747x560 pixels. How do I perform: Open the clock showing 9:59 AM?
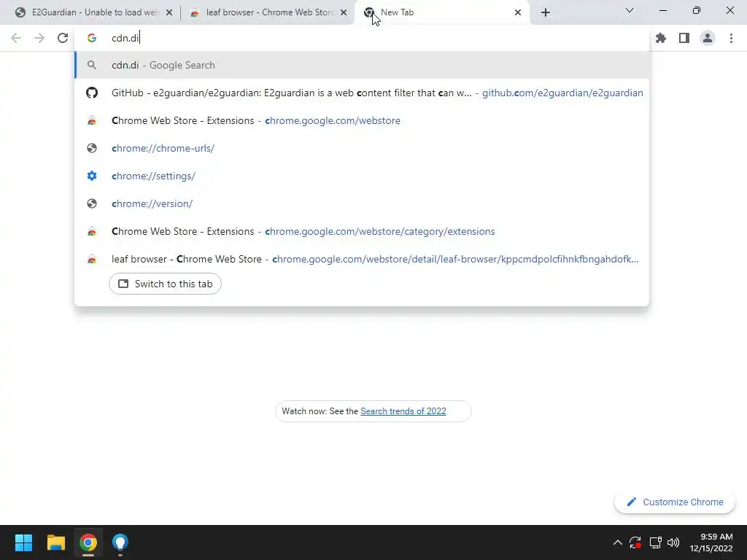pyautogui.click(x=711, y=542)
